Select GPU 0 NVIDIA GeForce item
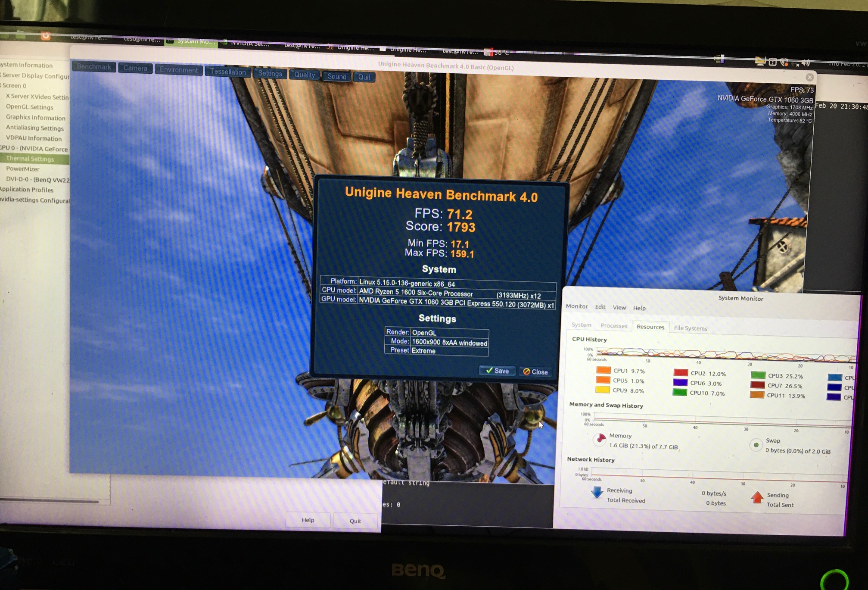This screenshot has width=868, height=590. (x=34, y=148)
